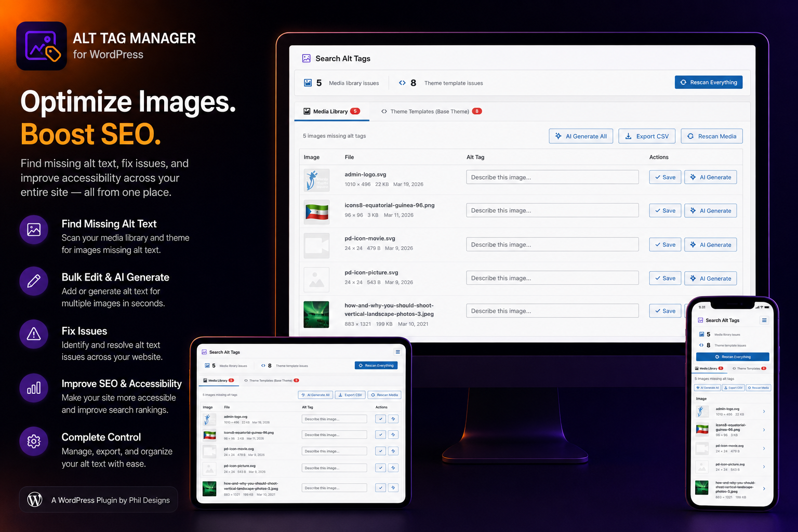Screen dimensions: 798x532
Task: Monitor: click alt tag field for pd-icon-movie.svg
Action: click(x=552, y=245)
